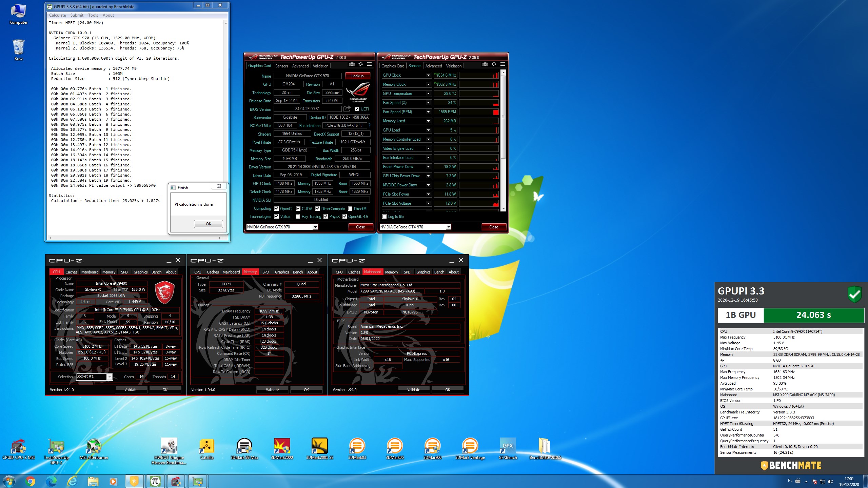The width and height of the screenshot is (868, 488).
Task: Open hamburger menu in GPU-Z Sensors window
Action: (503, 64)
